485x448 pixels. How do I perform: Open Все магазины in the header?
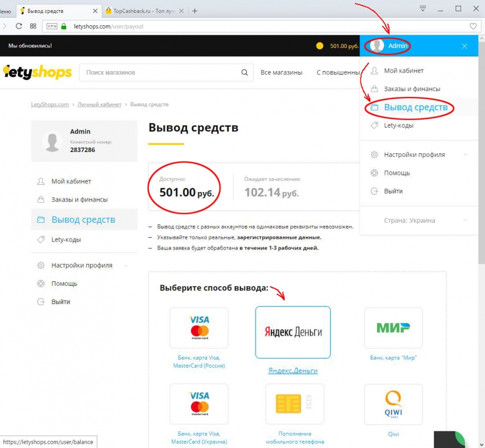tap(281, 73)
